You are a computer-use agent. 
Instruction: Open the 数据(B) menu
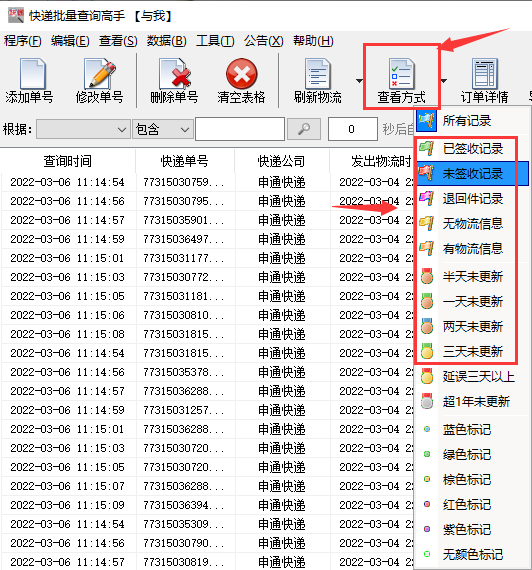167,41
